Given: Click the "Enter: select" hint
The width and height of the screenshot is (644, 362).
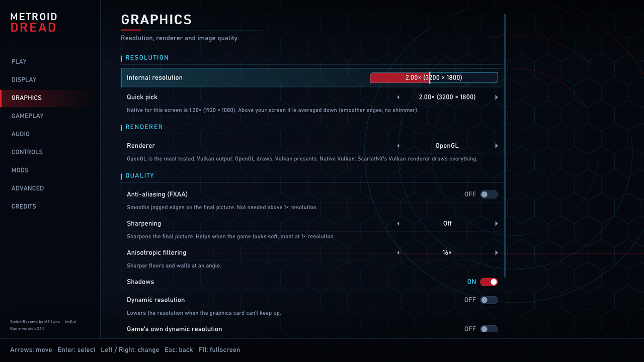Looking at the screenshot, I should click(76, 350).
